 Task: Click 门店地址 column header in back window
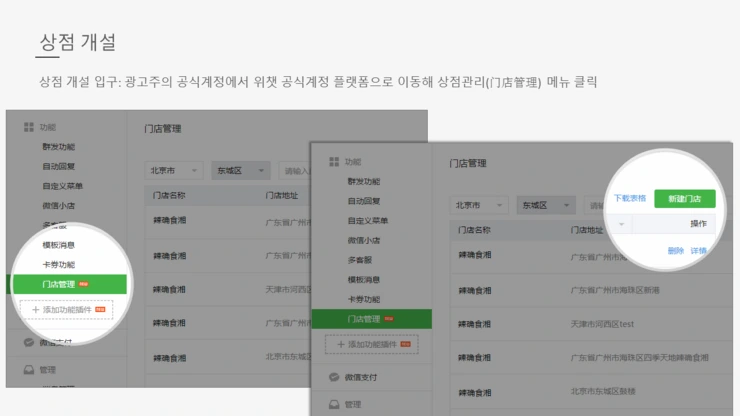(281, 195)
